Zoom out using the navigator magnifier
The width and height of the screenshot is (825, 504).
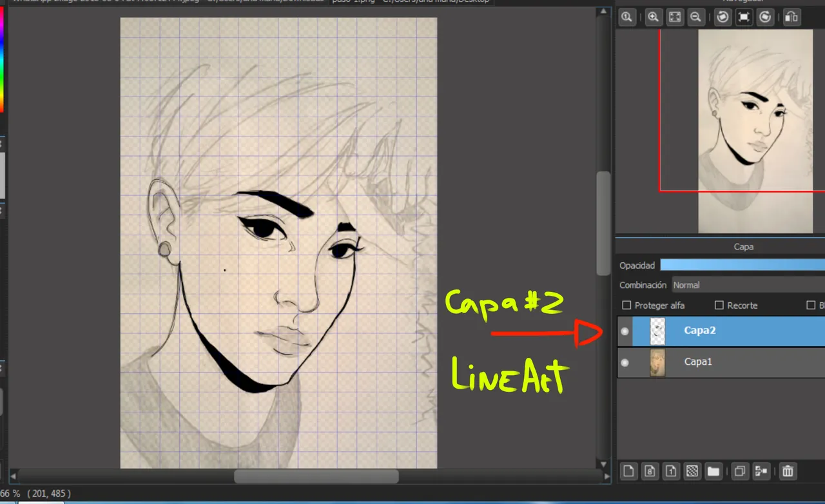695,17
